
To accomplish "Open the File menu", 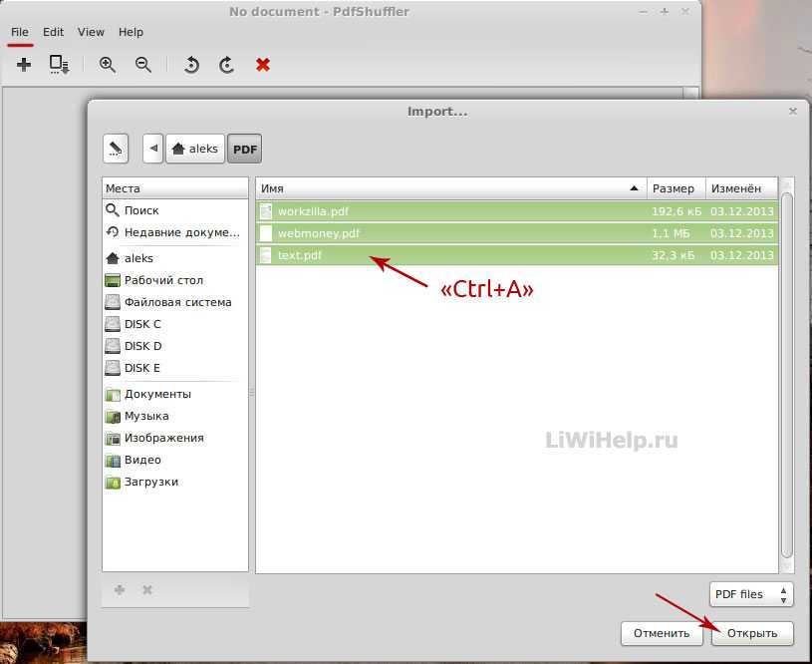I will pyautogui.click(x=20, y=32).
